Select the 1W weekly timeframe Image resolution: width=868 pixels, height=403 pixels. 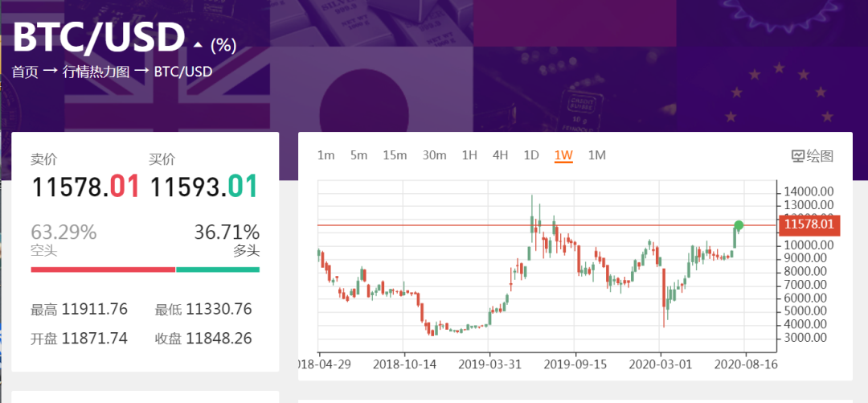[x=563, y=155]
